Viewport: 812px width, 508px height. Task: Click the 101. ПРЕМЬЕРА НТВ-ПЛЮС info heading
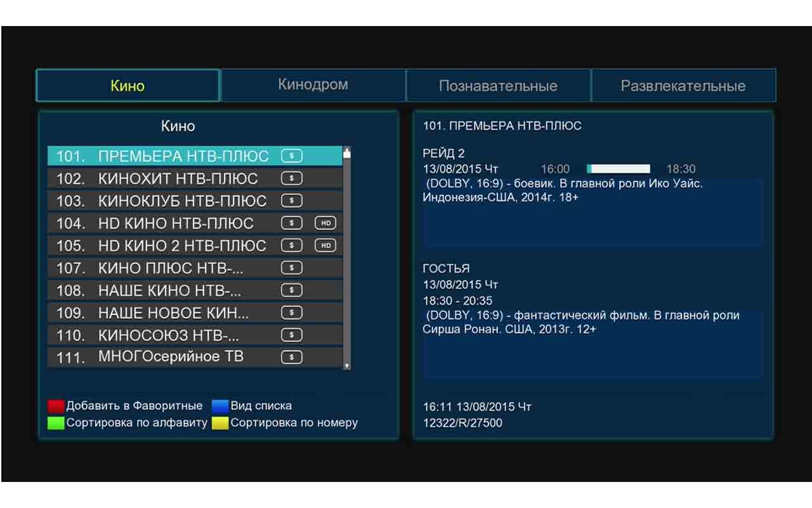coord(502,126)
